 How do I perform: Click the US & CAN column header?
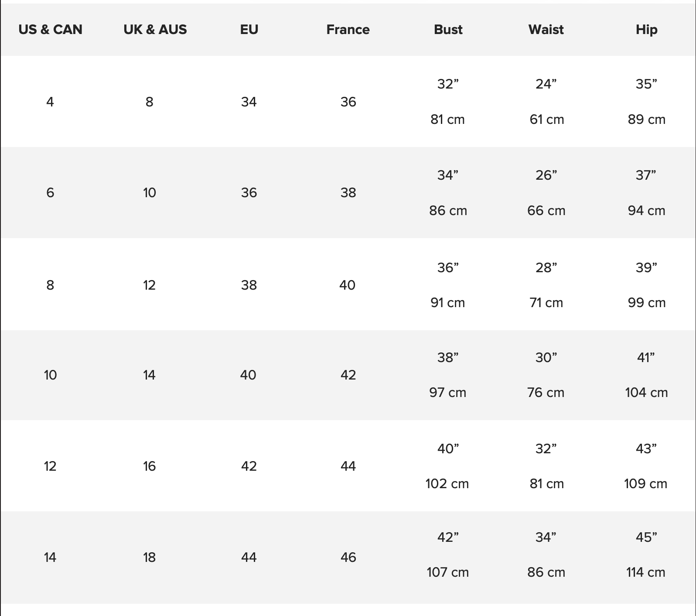pyautogui.click(x=50, y=30)
